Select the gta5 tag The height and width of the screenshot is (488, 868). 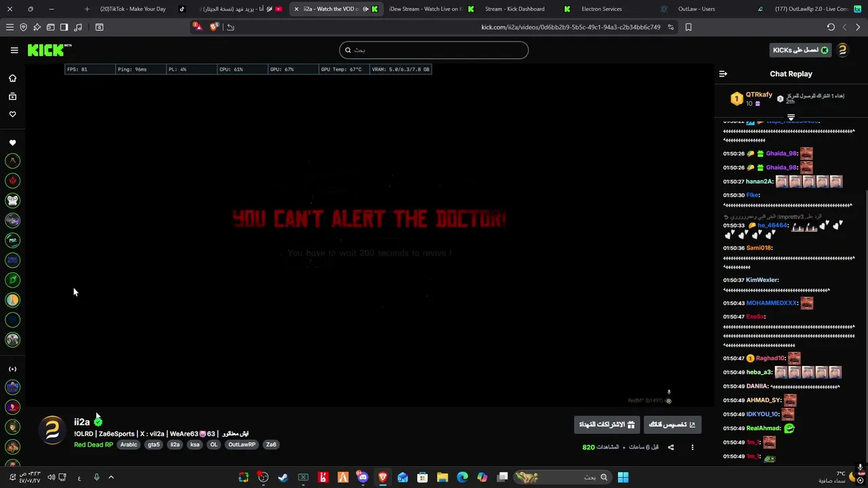tap(154, 445)
